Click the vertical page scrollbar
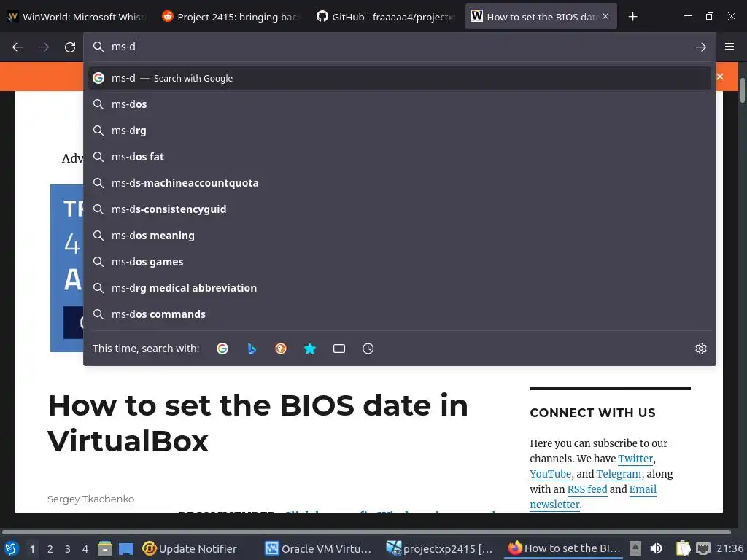Image resolution: width=747 pixels, height=560 pixels. click(742, 90)
